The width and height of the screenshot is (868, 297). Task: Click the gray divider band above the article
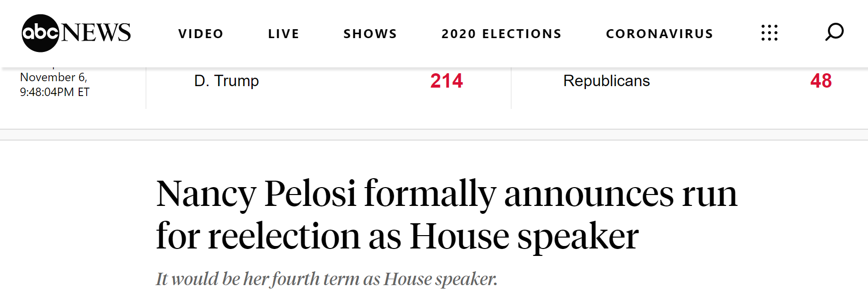pyautogui.click(x=434, y=135)
